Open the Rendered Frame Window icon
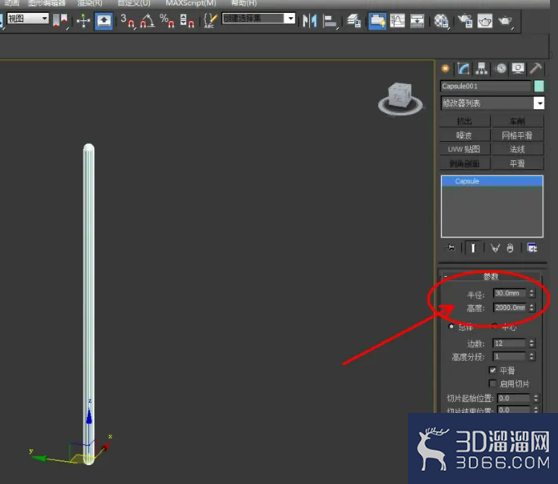Screen dimensions: 558x484 485,21
